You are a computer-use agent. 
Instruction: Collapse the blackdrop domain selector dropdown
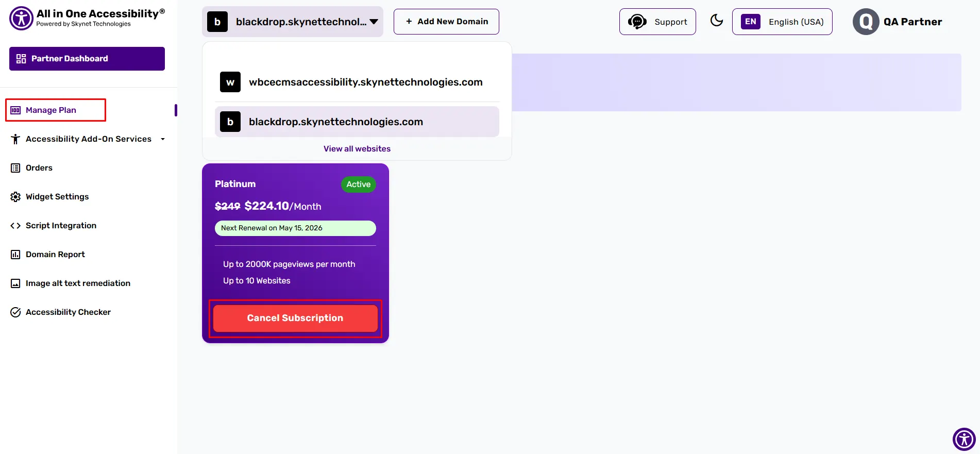click(293, 22)
